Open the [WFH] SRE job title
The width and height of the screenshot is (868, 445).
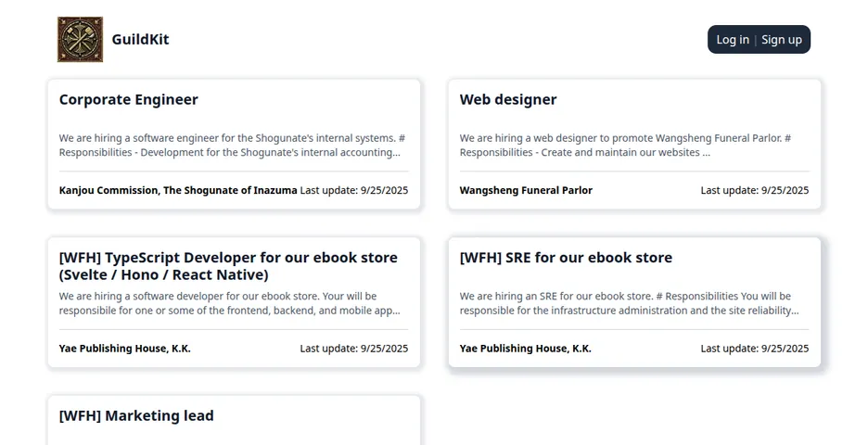pos(566,258)
